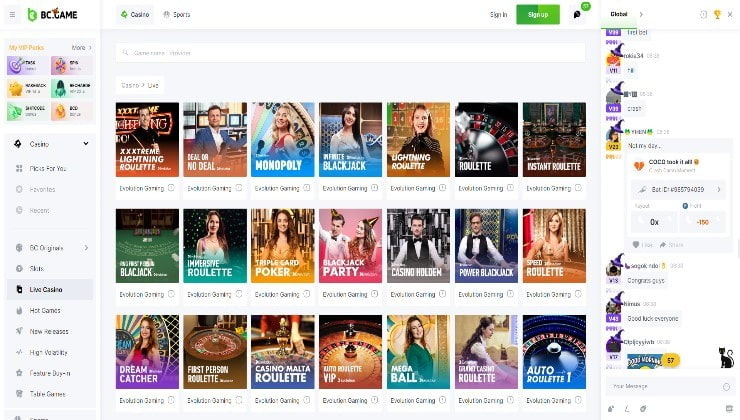Viewport: 740px width, 420px height.
Task: Open Mega Ball game
Action: [x=419, y=352]
